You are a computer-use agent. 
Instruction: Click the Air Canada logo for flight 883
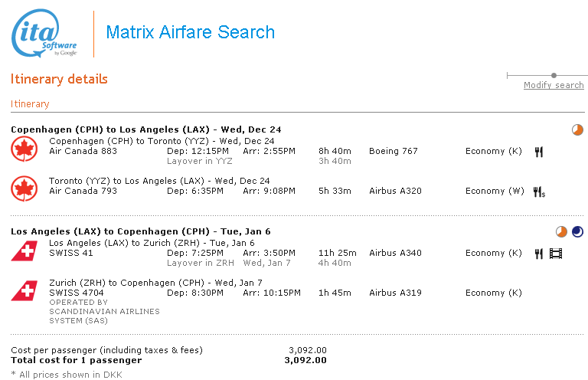click(24, 149)
